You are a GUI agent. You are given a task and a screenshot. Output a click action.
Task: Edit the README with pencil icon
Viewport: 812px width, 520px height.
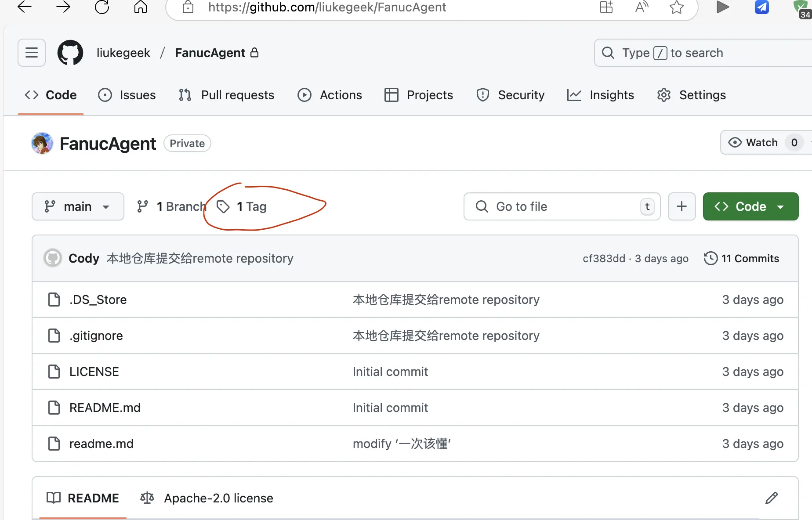[x=772, y=498]
